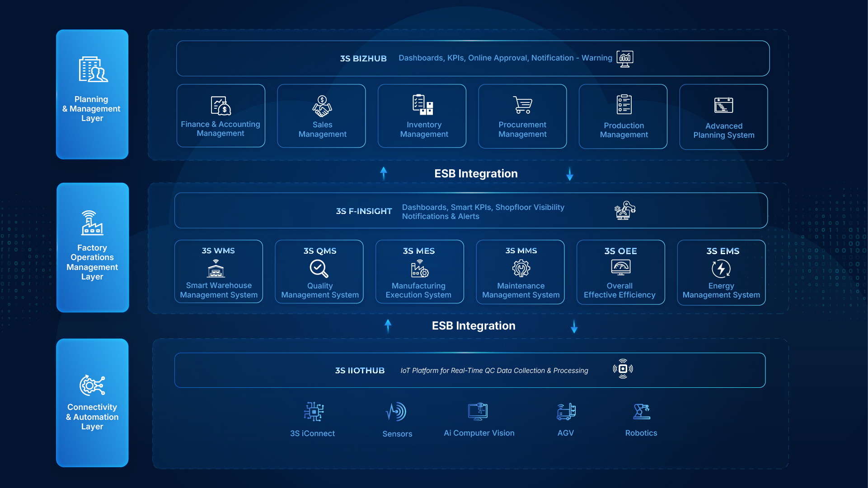Click the Sensors waveform icon
The width and height of the screenshot is (868, 488).
[396, 412]
